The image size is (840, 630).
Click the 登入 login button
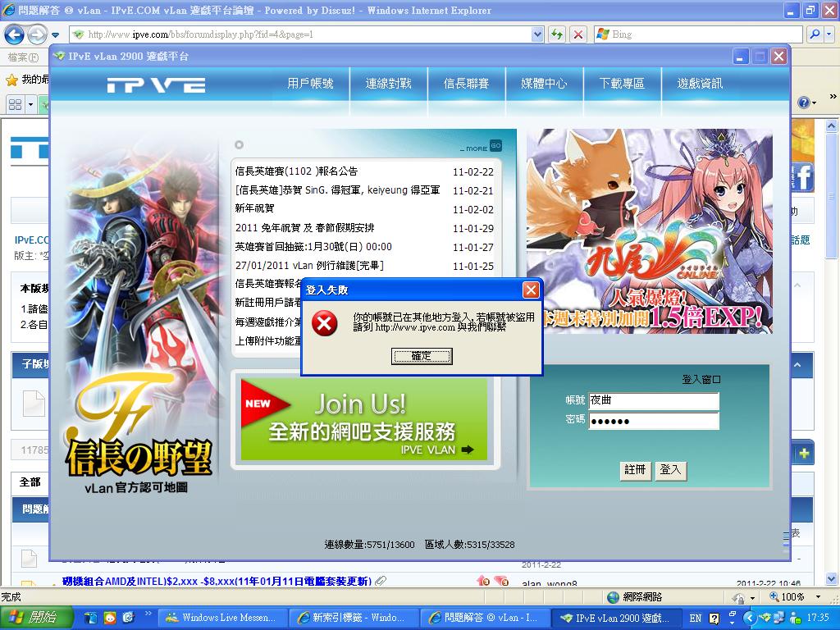tap(670, 470)
